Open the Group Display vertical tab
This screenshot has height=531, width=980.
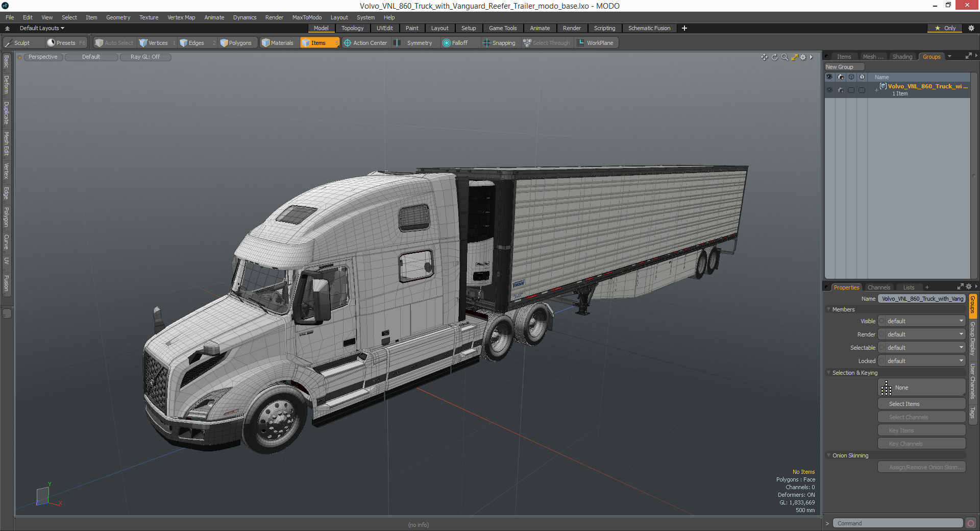[972, 339]
